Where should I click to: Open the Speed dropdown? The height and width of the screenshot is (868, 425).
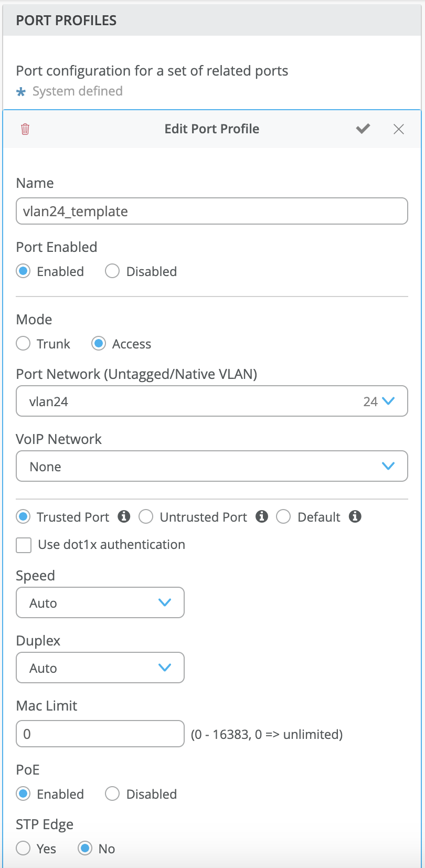[x=100, y=603]
